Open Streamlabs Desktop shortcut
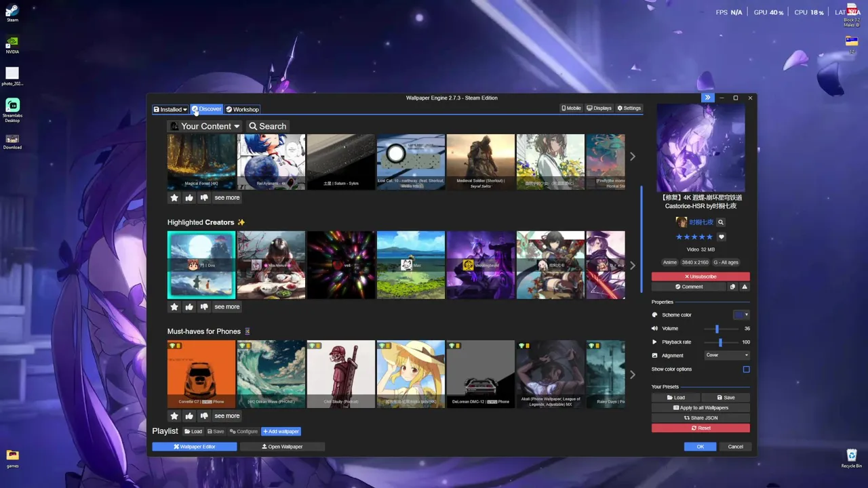The width and height of the screenshot is (868, 488). coord(12,110)
